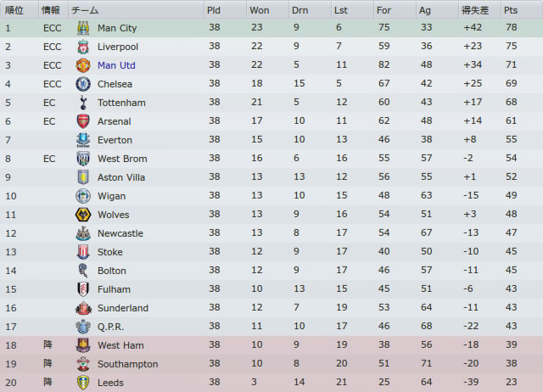Select the Southampton team name

tap(128, 364)
